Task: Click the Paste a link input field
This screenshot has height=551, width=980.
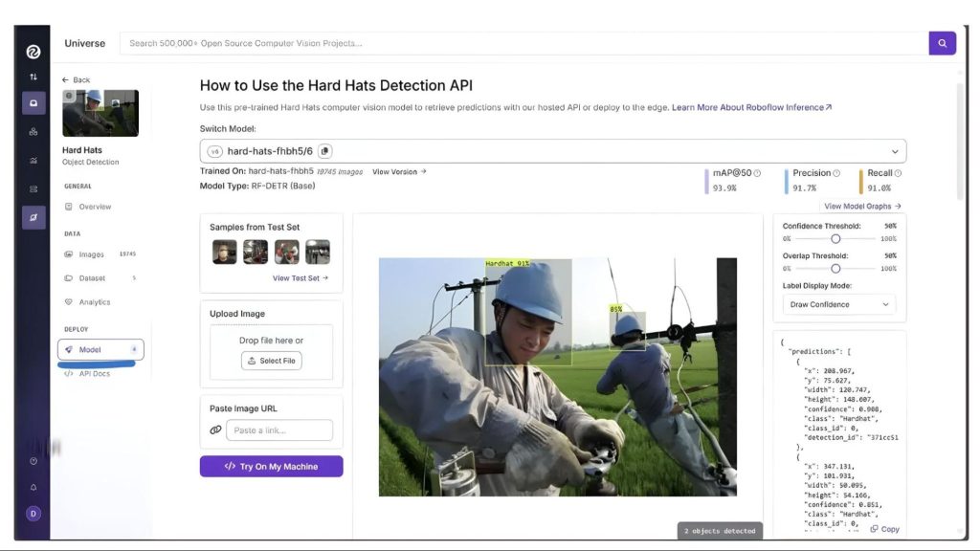Action: click(279, 430)
